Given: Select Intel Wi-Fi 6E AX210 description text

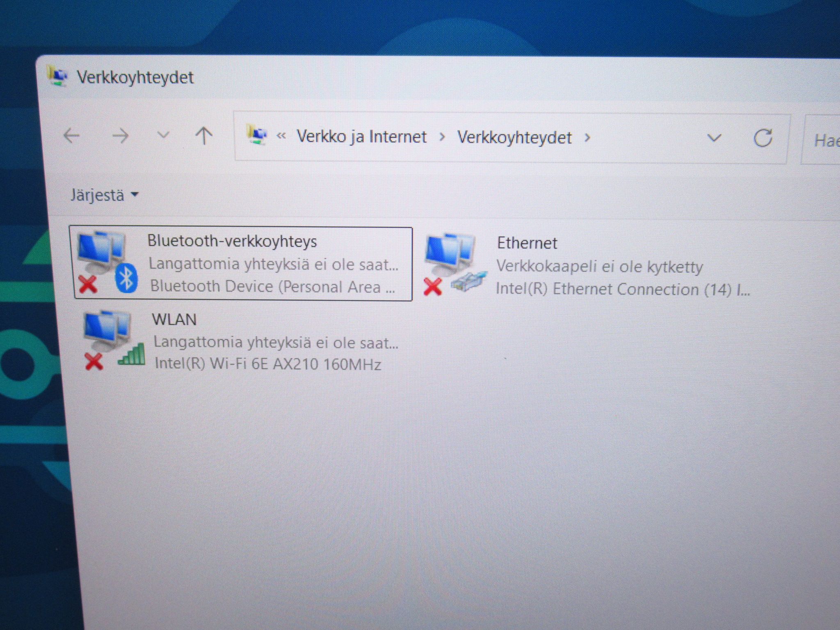Looking at the screenshot, I should 267,364.
